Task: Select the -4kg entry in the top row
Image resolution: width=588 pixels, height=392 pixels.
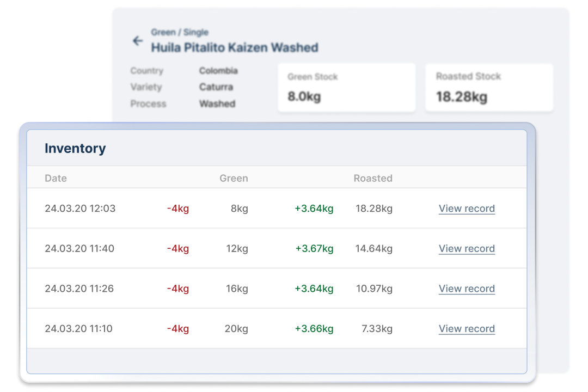Action: [x=179, y=209]
